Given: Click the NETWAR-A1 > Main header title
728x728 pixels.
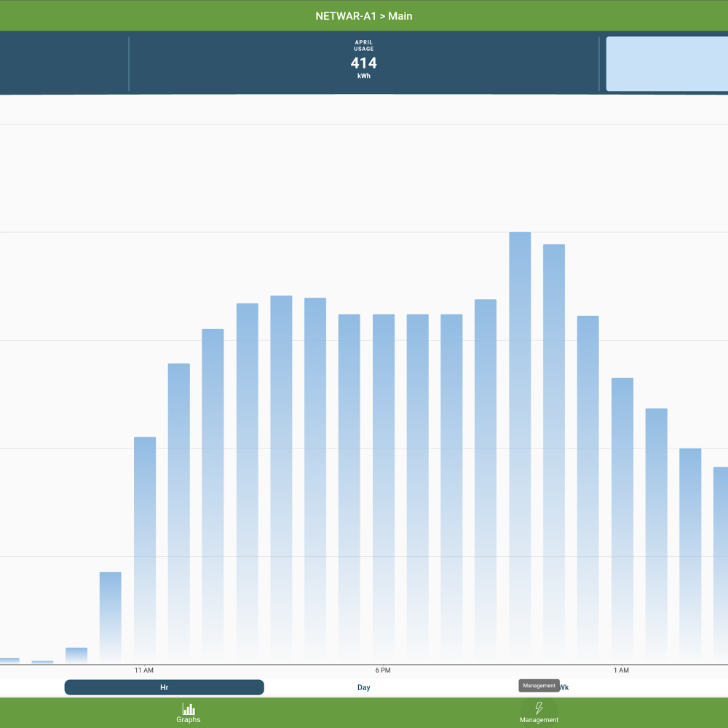Looking at the screenshot, I should click(x=364, y=15).
